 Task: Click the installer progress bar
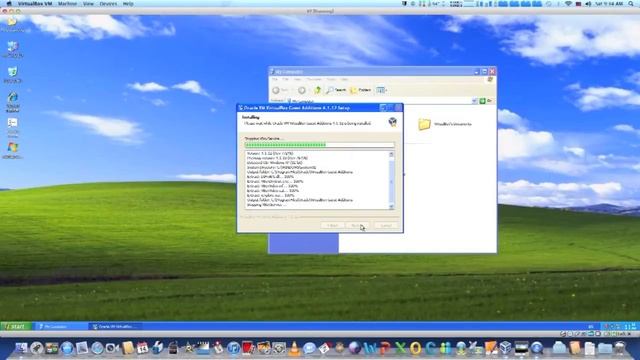pyautogui.click(x=320, y=145)
